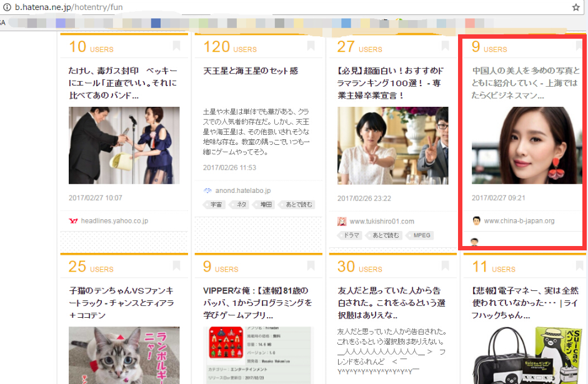Image resolution: width=588 pixels, height=384 pixels.
Task: Bookmark the 27 users drama ranking entry
Action: [445, 46]
